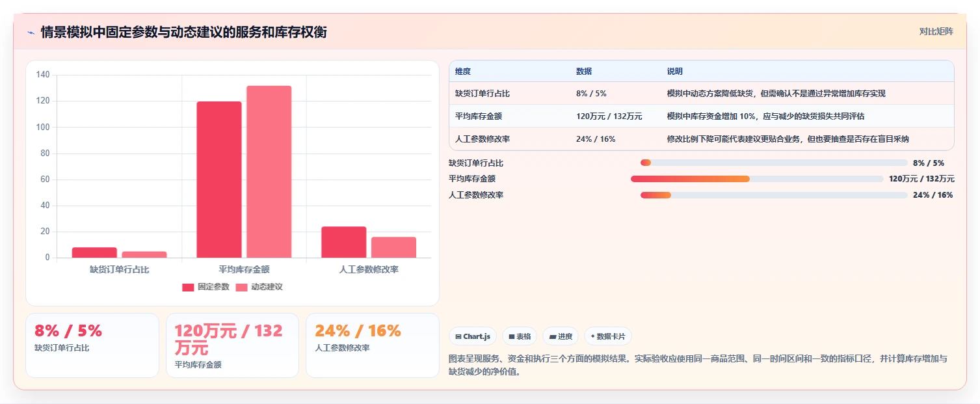Click the 120万元 / 132万元 value beside progress bar
Image resolution: width=980 pixels, height=404 pixels.
[x=921, y=179]
